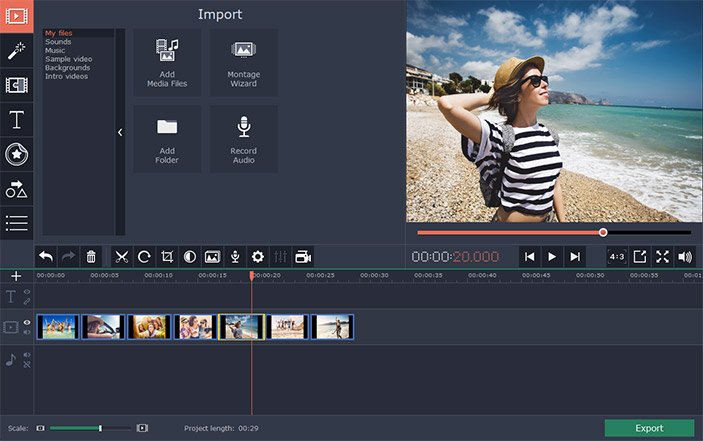The height and width of the screenshot is (441, 703).
Task: Open Color Adjustments half-circle tool
Action: 190,257
